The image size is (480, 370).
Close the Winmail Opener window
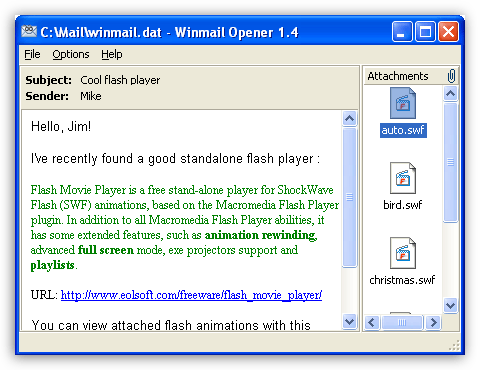tap(448, 32)
